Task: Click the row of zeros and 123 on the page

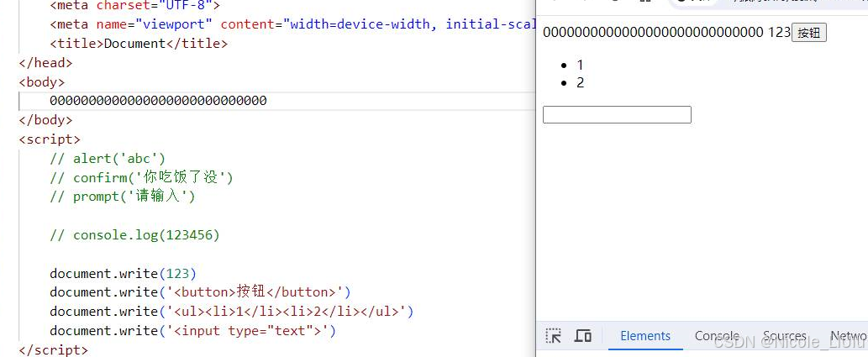Action: coord(666,32)
